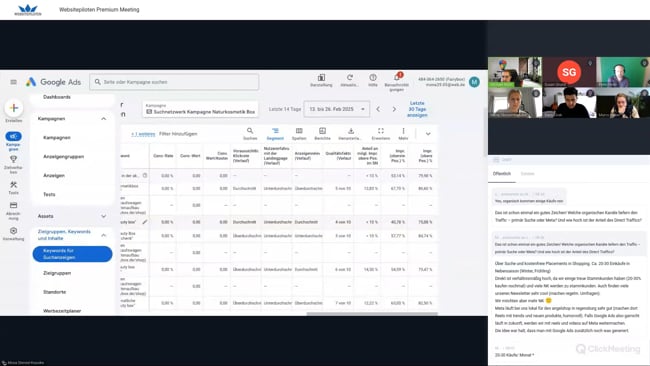Select Anzeigen in sidebar
Screen dimensions: 650x366
[x=54, y=176]
